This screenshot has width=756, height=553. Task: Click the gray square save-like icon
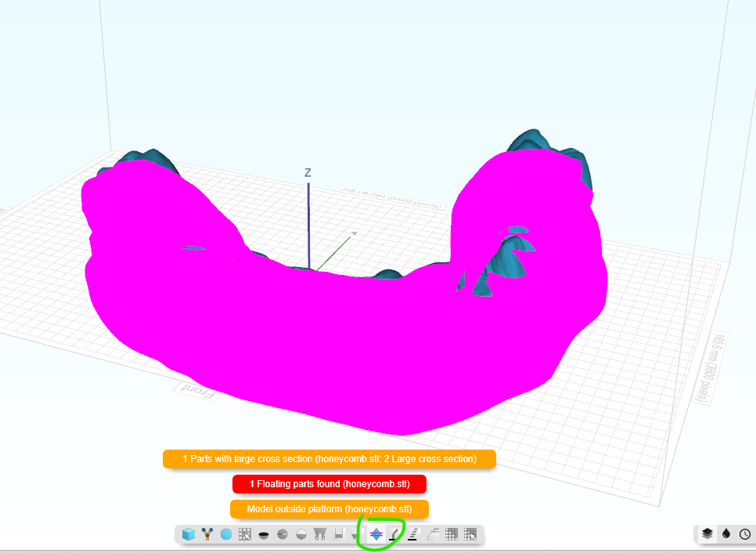pyautogui.click(x=339, y=534)
